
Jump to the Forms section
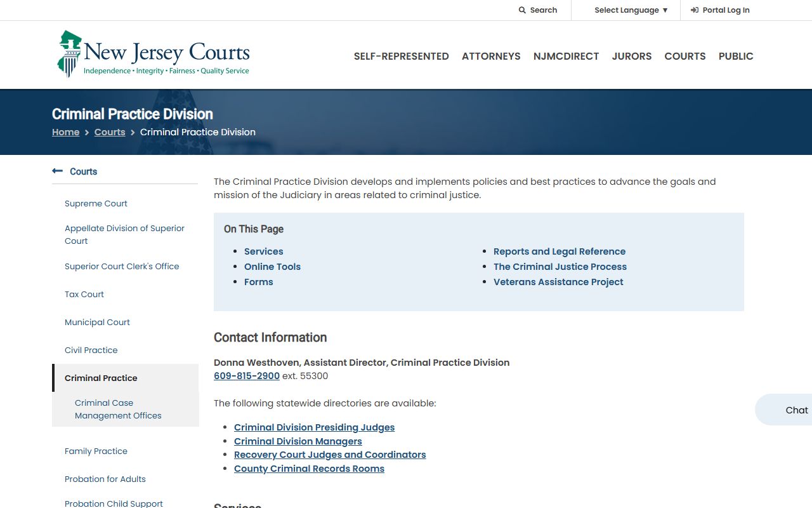(x=259, y=282)
